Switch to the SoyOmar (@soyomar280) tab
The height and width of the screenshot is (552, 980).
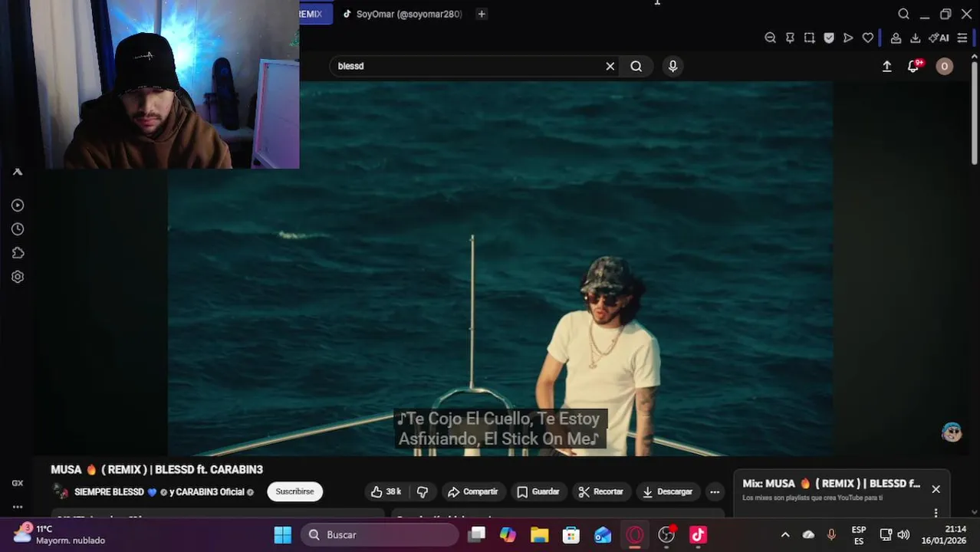403,14
